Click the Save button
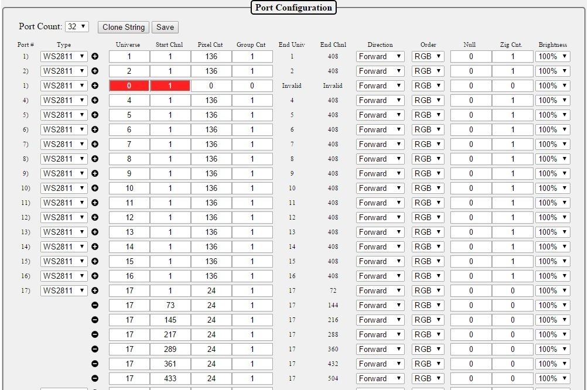The width and height of the screenshot is (588, 390). coord(165,27)
